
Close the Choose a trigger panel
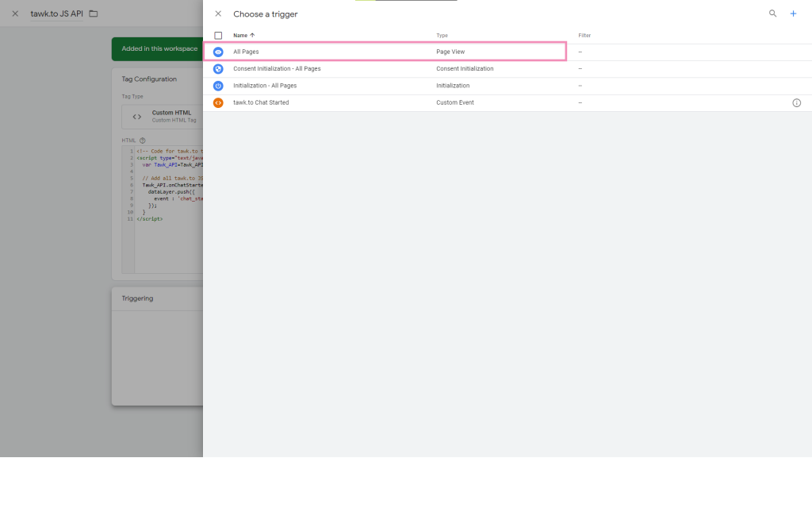[x=218, y=14]
